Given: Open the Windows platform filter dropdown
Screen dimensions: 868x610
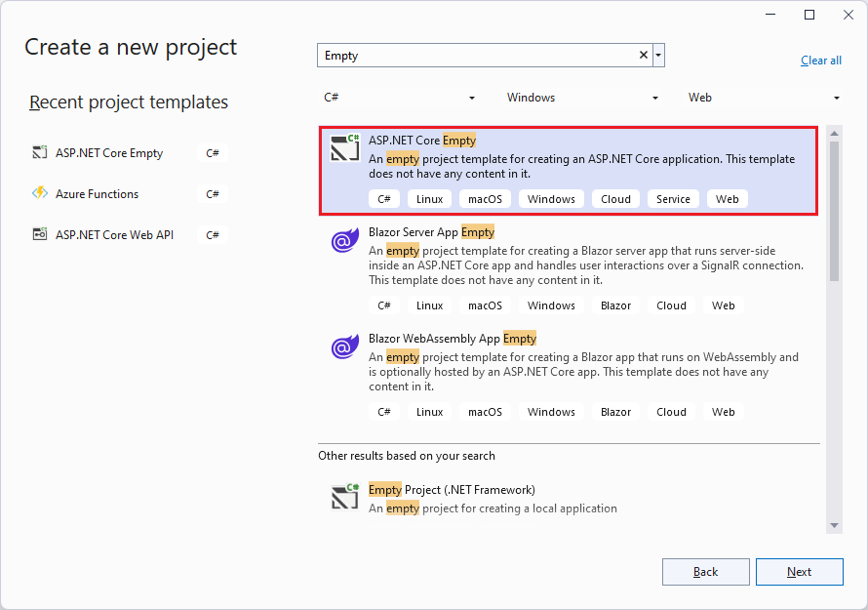Looking at the screenshot, I should point(655,98).
